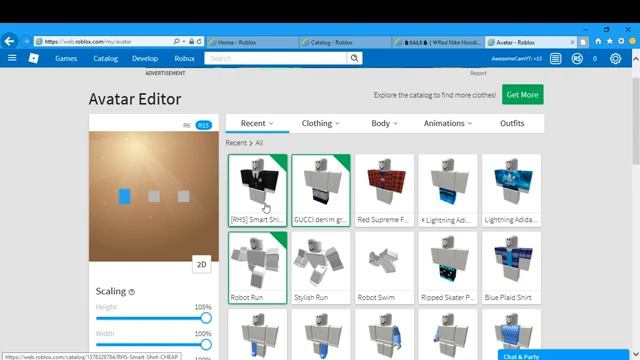This screenshot has height=360, width=640.
Task: Open Catalog in the navigation bar
Action: click(x=105, y=58)
